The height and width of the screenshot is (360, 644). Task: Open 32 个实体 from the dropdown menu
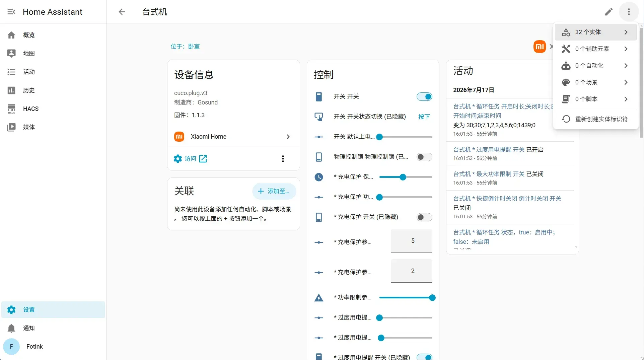[x=596, y=32]
